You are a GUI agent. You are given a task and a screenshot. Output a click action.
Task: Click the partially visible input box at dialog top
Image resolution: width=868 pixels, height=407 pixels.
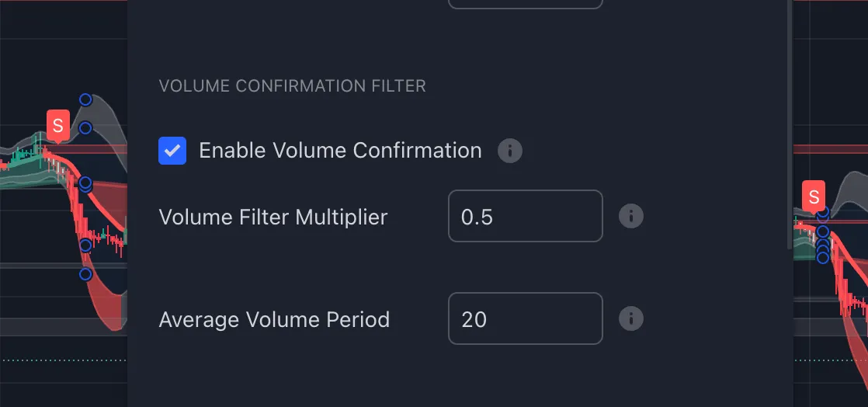tap(526, 4)
